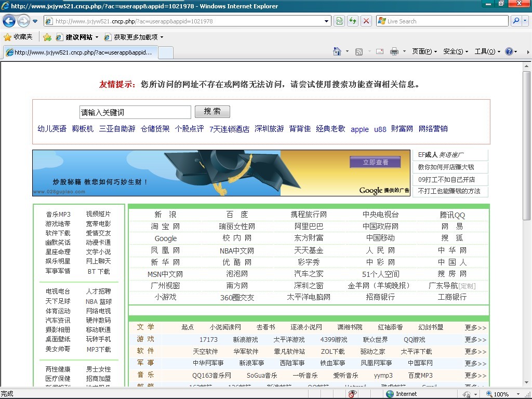532x399 pixels.
Task: Click the Help question mark icon
Action: point(509,51)
